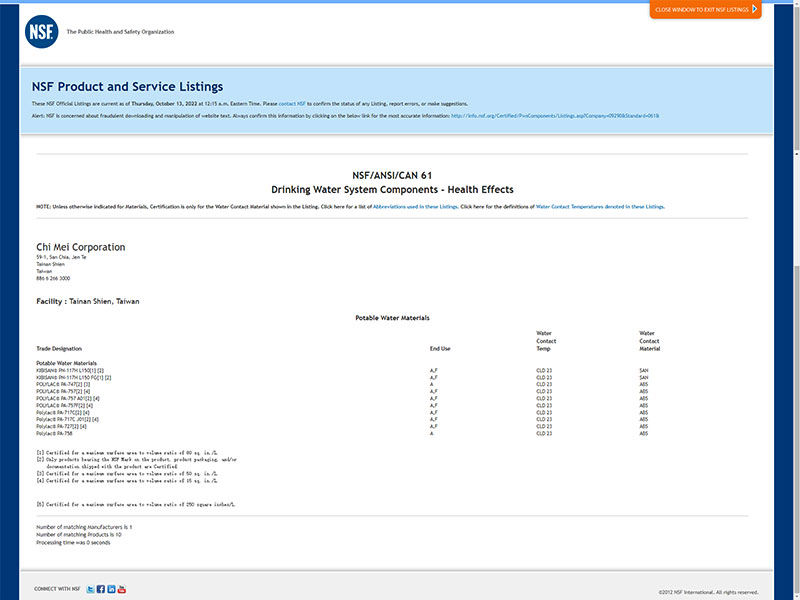
Task: Click the Water Contact Material column header
Action: (650, 341)
